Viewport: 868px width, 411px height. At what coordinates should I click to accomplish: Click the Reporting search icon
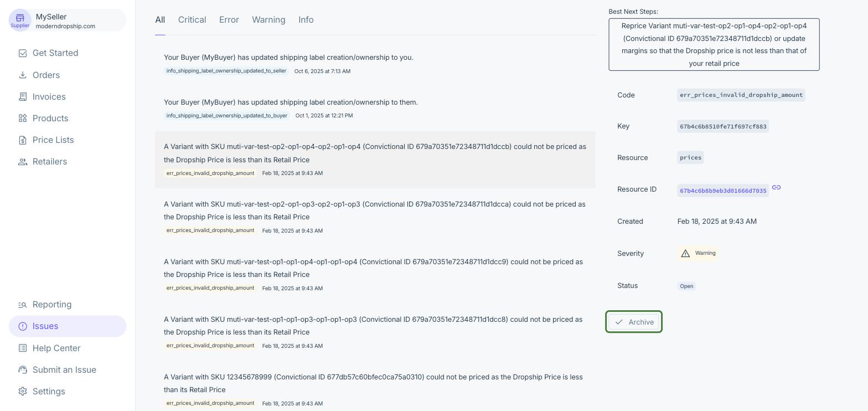click(x=23, y=305)
